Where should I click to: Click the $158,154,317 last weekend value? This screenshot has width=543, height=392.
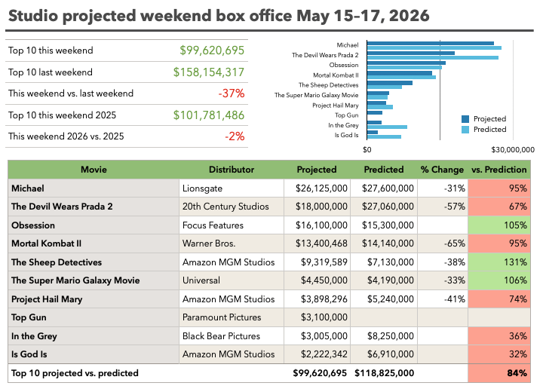209,72
